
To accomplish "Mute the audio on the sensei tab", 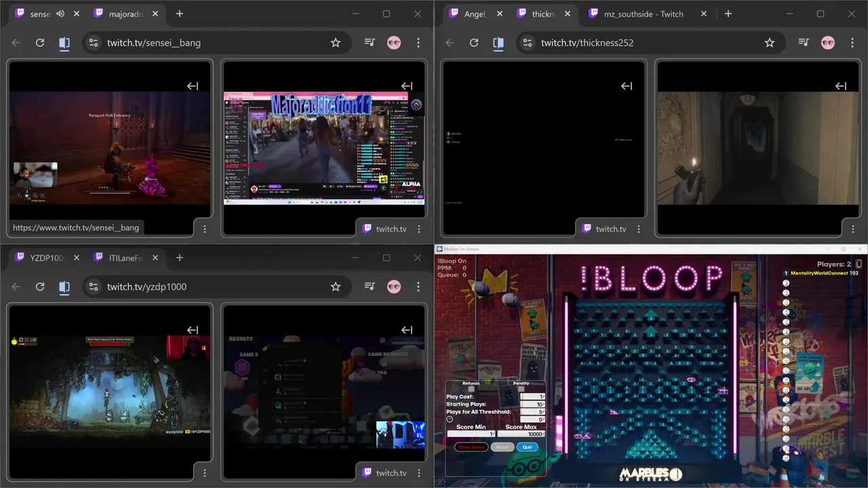I will tap(60, 14).
